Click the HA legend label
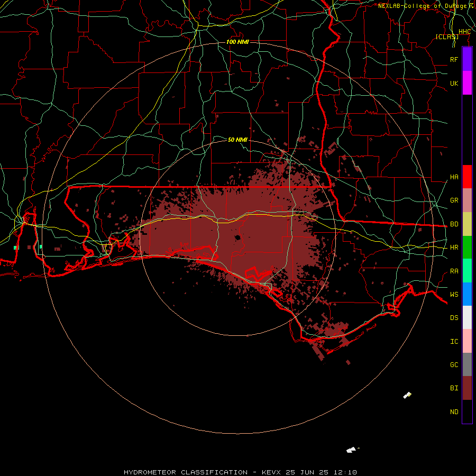The width and height of the screenshot is (476, 476). [454, 177]
